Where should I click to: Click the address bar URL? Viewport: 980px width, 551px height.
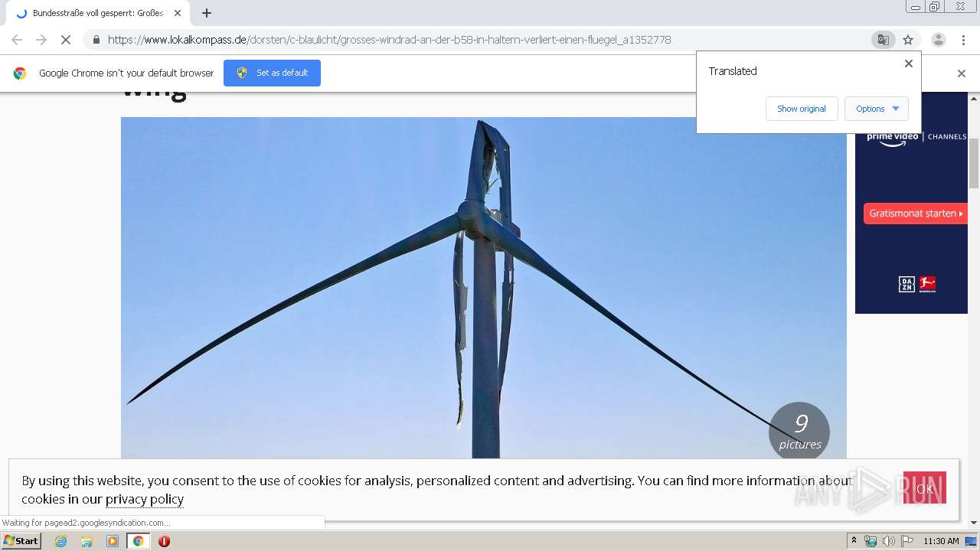click(x=389, y=40)
